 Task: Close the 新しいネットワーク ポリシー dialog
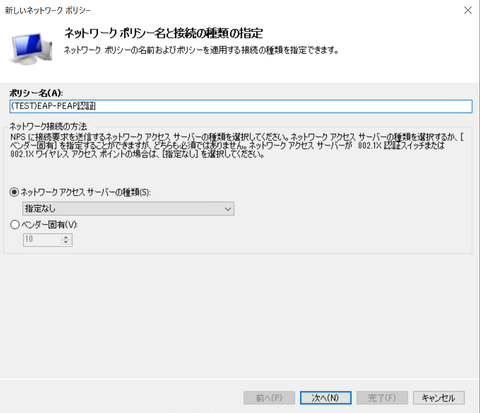pos(468,10)
